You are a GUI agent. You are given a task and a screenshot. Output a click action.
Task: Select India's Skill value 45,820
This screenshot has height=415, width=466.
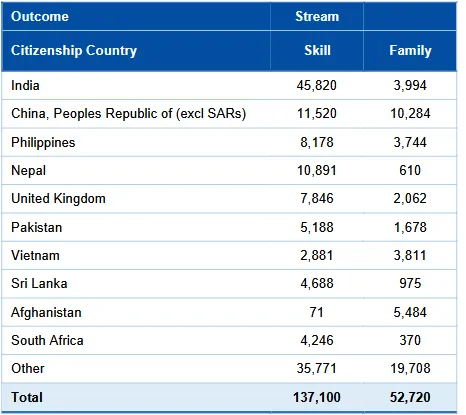[317, 86]
